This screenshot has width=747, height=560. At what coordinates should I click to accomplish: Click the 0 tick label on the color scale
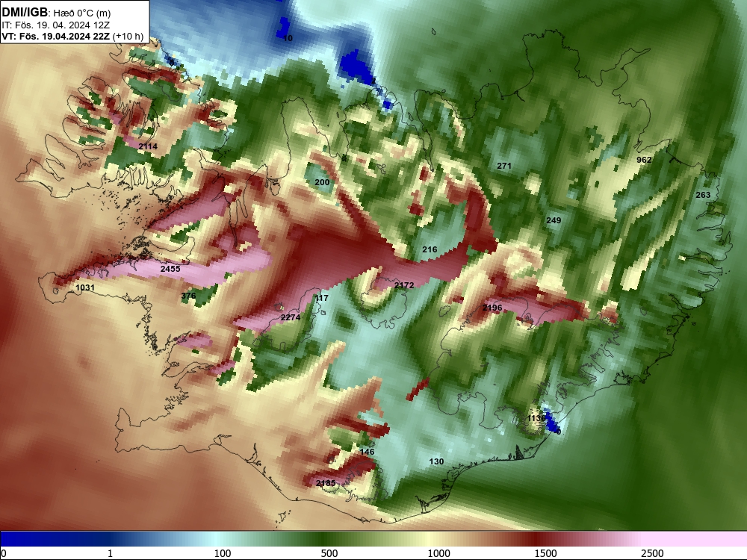point(4,553)
